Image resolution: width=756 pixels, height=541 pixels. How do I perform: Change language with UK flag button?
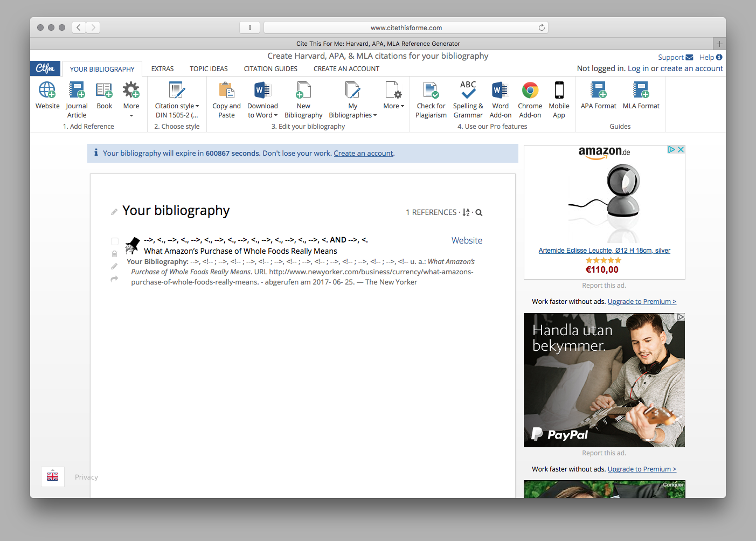[53, 477]
